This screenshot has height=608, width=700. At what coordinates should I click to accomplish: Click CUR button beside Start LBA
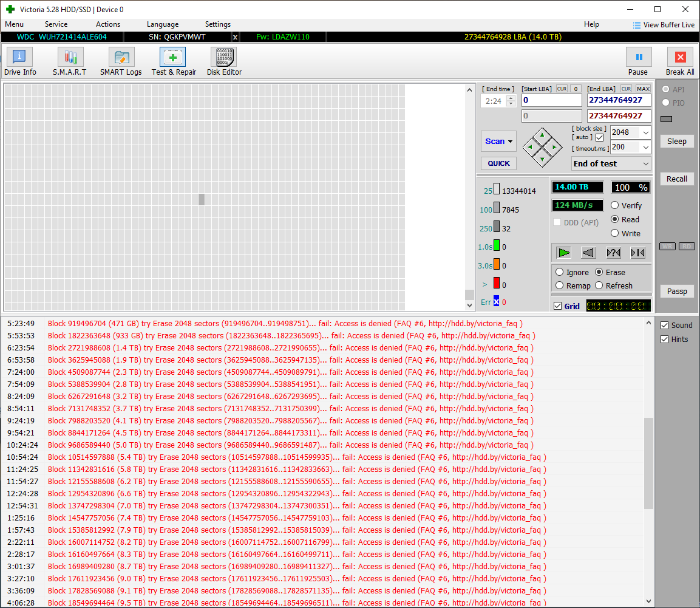[x=562, y=89]
